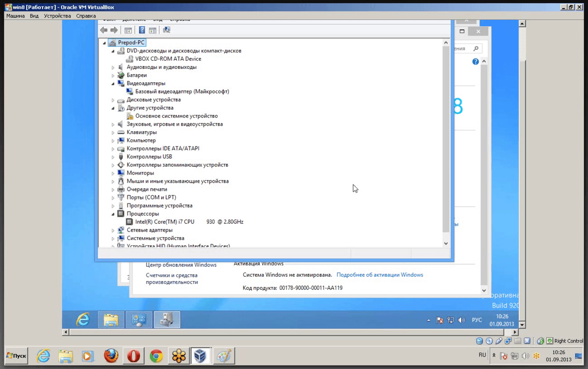Screen dimensions: 588x369
Task: Click the guest network tray icon
Action: (450, 320)
